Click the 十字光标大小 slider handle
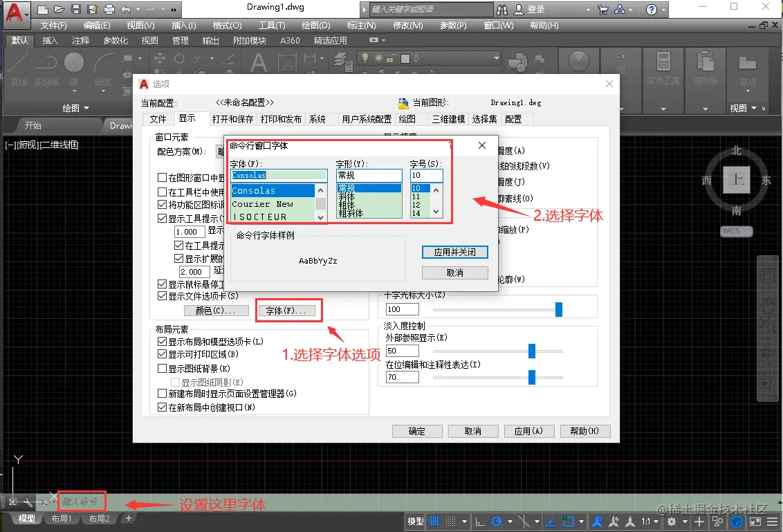Viewport: 783px width, 532px height. [x=559, y=309]
